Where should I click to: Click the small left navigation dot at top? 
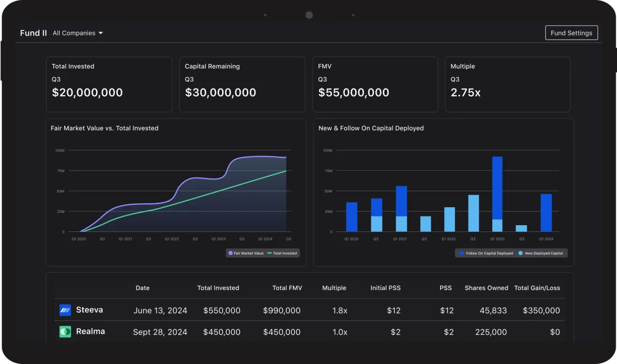[265, 15]
